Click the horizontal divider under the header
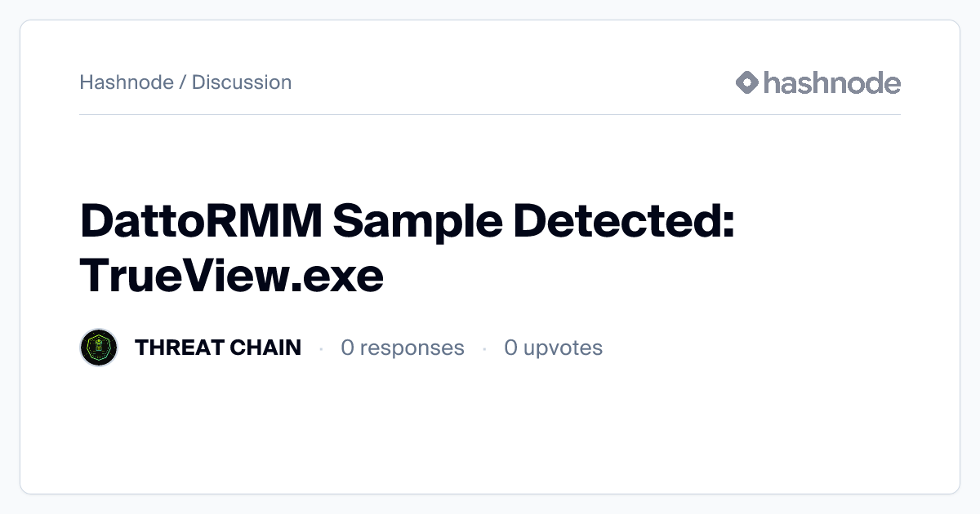Image resolution: width=980 pixels, height=514 pixels. tap(490, 115)
